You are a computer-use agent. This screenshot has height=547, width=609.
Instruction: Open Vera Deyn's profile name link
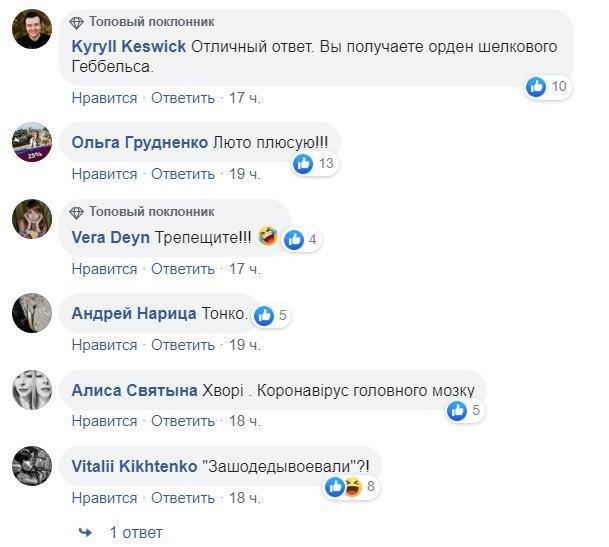coord(111,238)
